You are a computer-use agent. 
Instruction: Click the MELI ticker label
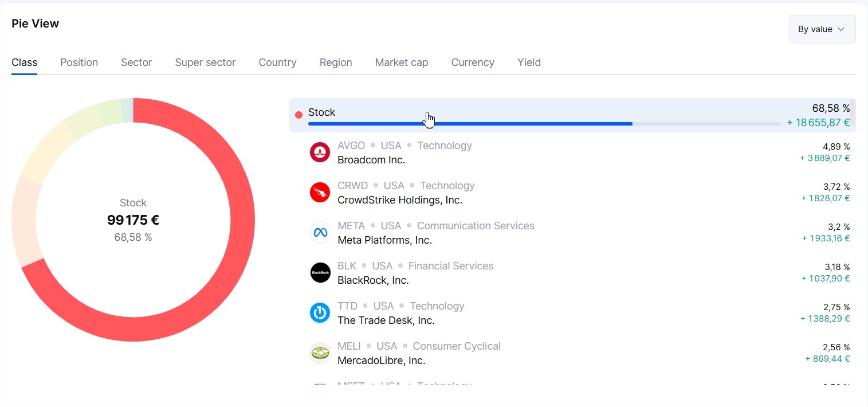coord(349,346)
